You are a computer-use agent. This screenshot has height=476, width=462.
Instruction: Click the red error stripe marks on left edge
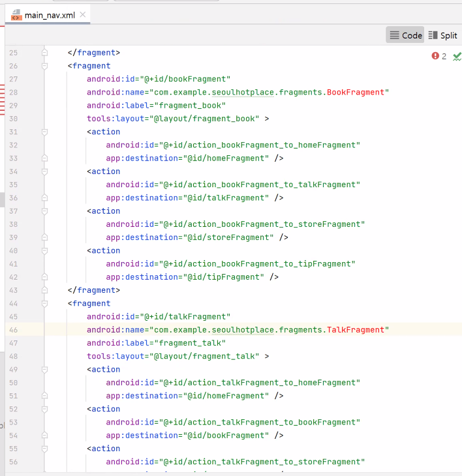[2, 100]
